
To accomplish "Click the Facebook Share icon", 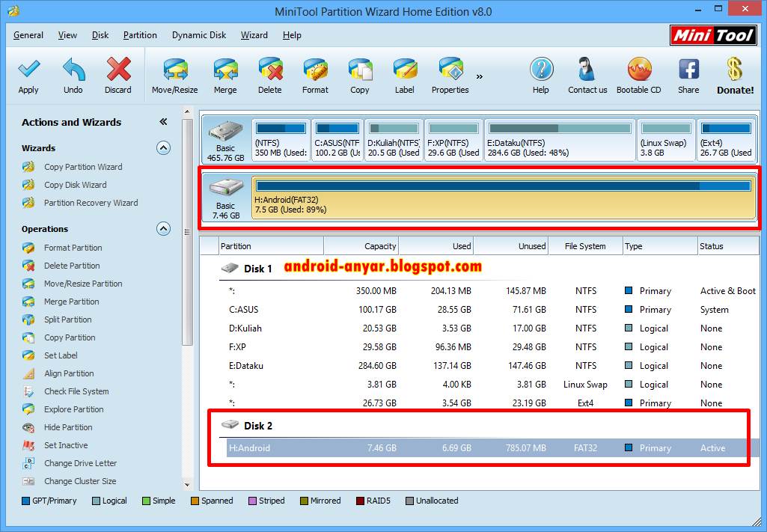I will 688,70.
